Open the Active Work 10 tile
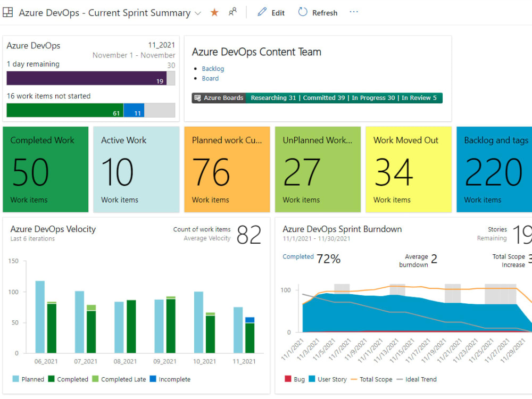 136,169
